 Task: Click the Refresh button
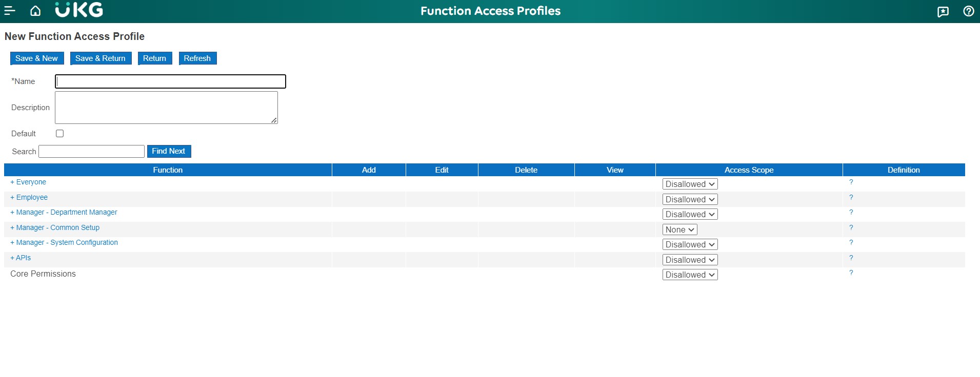click(197, 58)
